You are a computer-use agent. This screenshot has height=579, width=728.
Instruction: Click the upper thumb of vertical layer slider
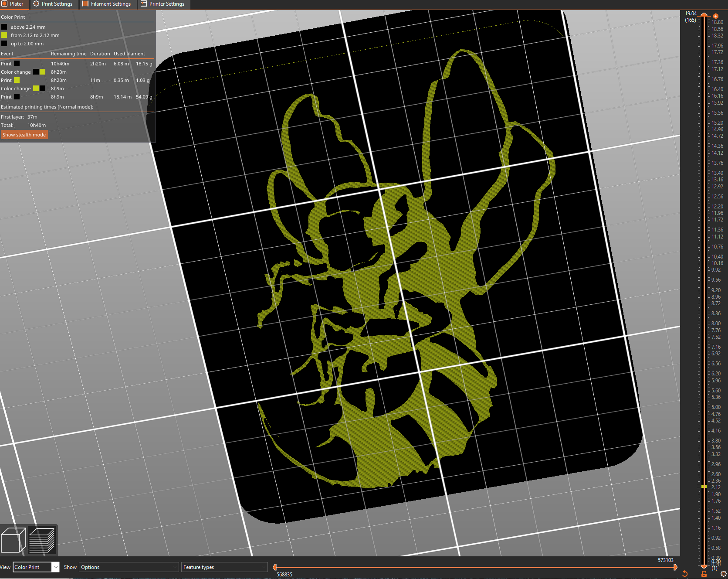click(x=704, y=15)
